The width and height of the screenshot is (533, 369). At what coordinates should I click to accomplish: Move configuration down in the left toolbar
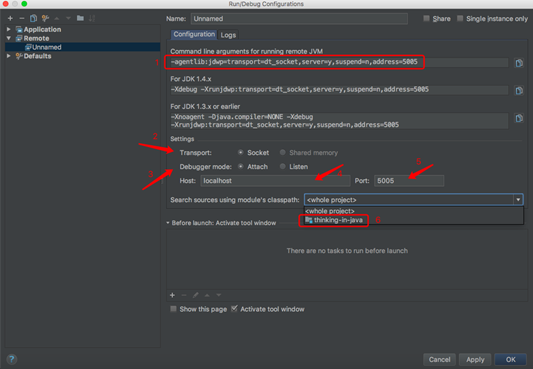(68, 18)
